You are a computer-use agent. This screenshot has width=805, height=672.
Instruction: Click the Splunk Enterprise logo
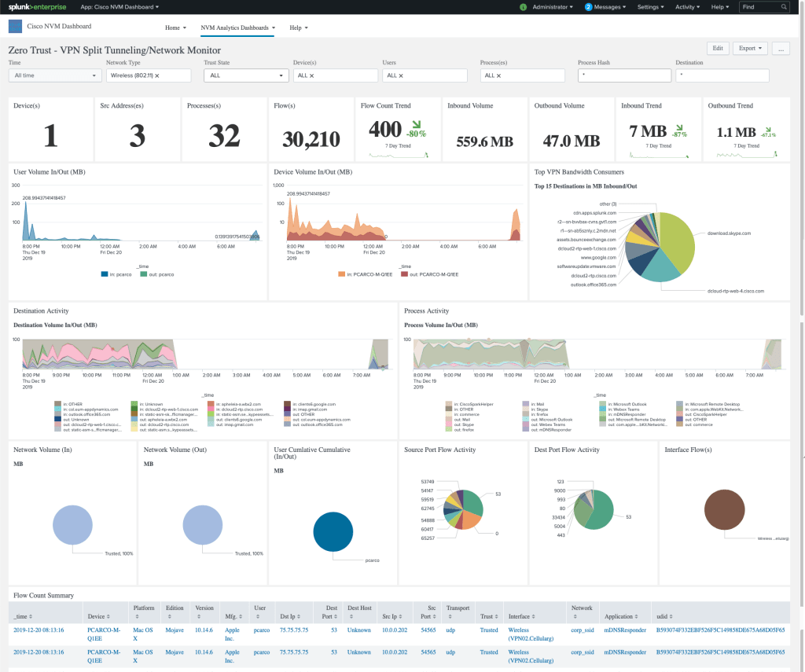(x=37, y=7)
